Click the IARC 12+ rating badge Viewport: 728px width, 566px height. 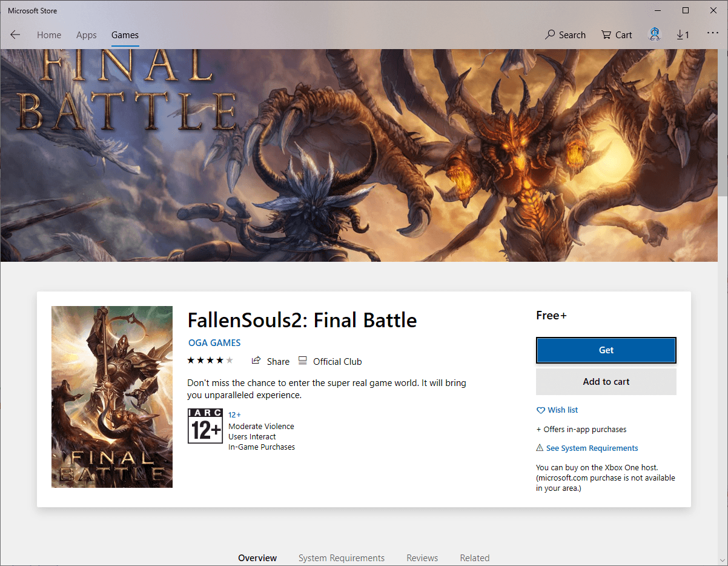(205, 426)
